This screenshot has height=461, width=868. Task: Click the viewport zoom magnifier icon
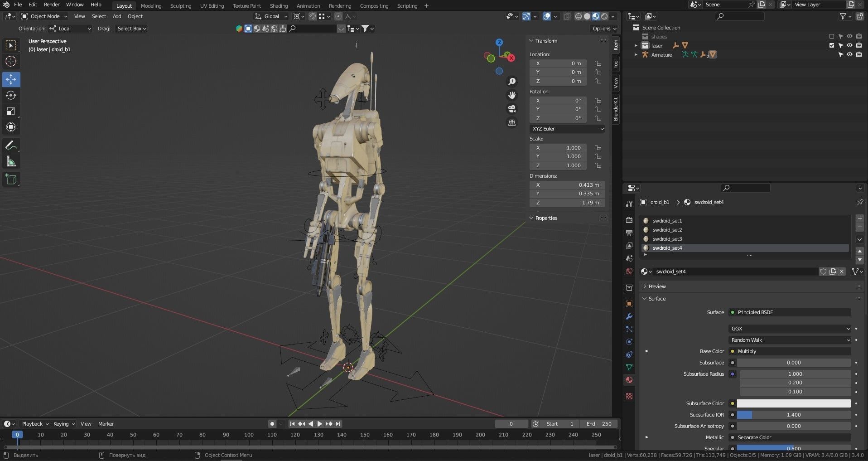click(x=512, y=82)
